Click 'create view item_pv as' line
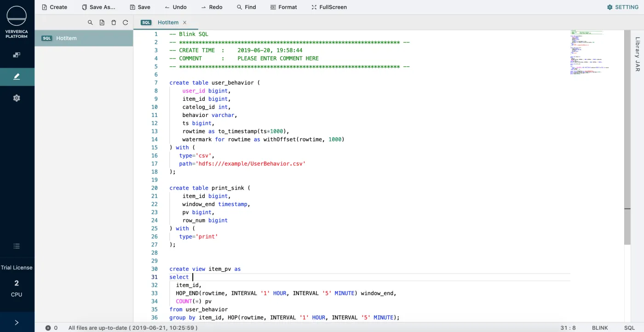 click(x=205, y=269)
